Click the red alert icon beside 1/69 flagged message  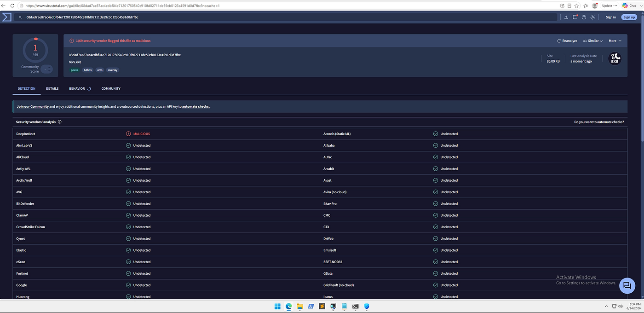71,41
